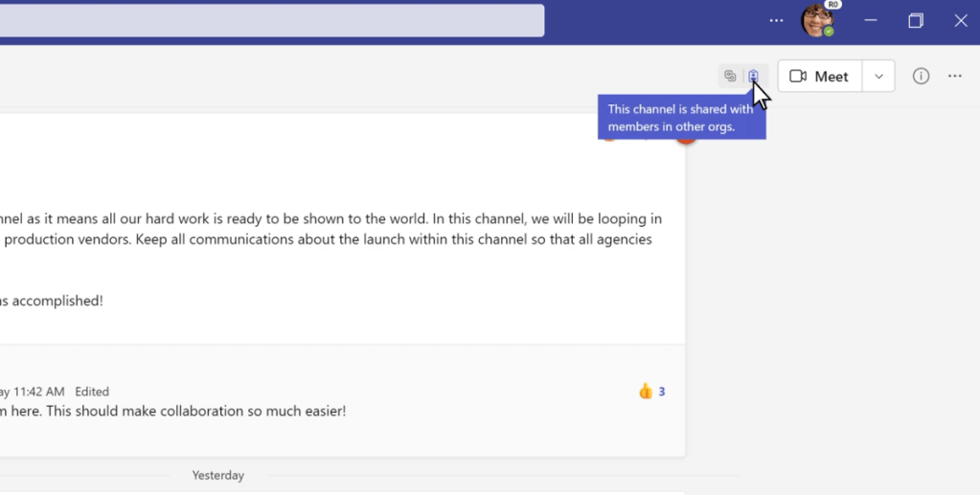980x495 pixels.
Task: Open the profile picture account menu
Action: coord(816,20)
